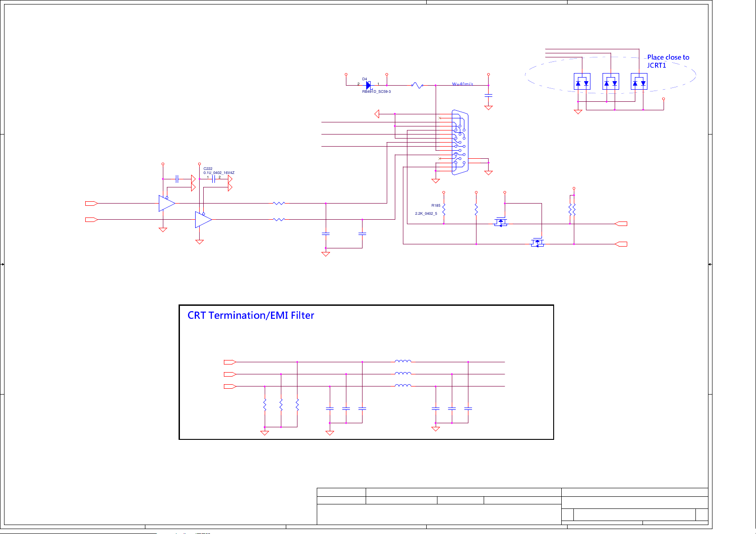Click the output port right of upper MOSFET

point(621,224)
